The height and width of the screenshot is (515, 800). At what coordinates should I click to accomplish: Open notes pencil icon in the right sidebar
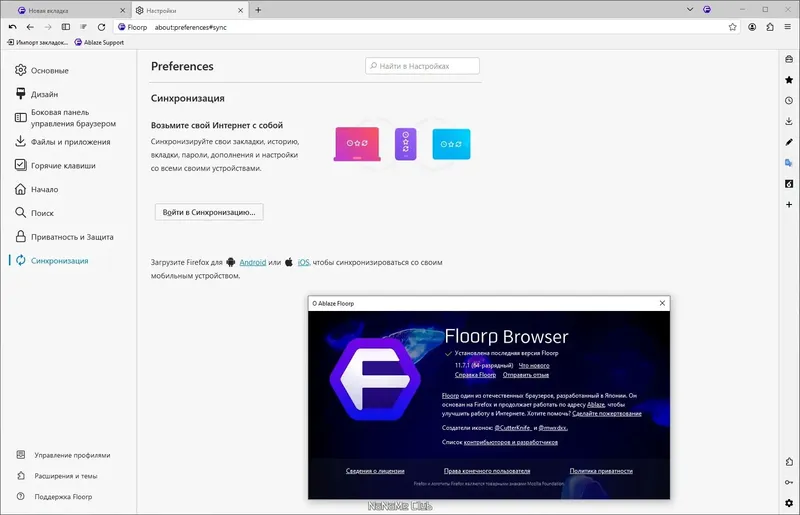point(789,142)
